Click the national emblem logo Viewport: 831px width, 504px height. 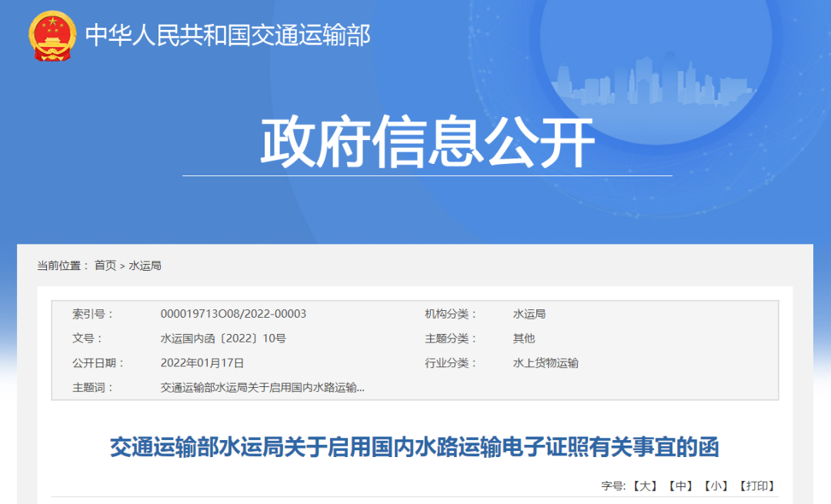[52, 35]
